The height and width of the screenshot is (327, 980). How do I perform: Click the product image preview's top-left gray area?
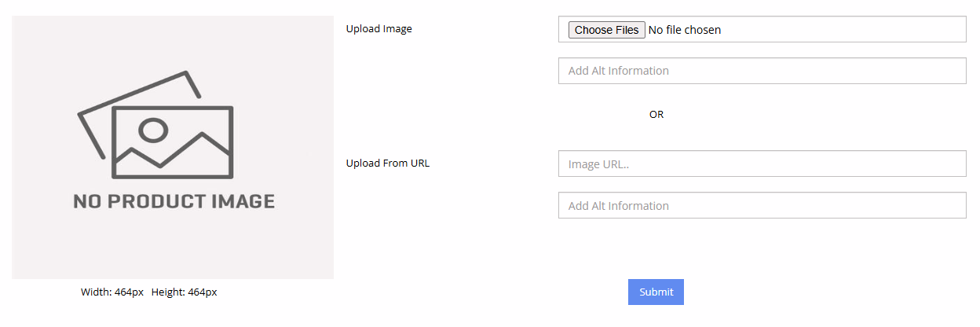(39, 39)
